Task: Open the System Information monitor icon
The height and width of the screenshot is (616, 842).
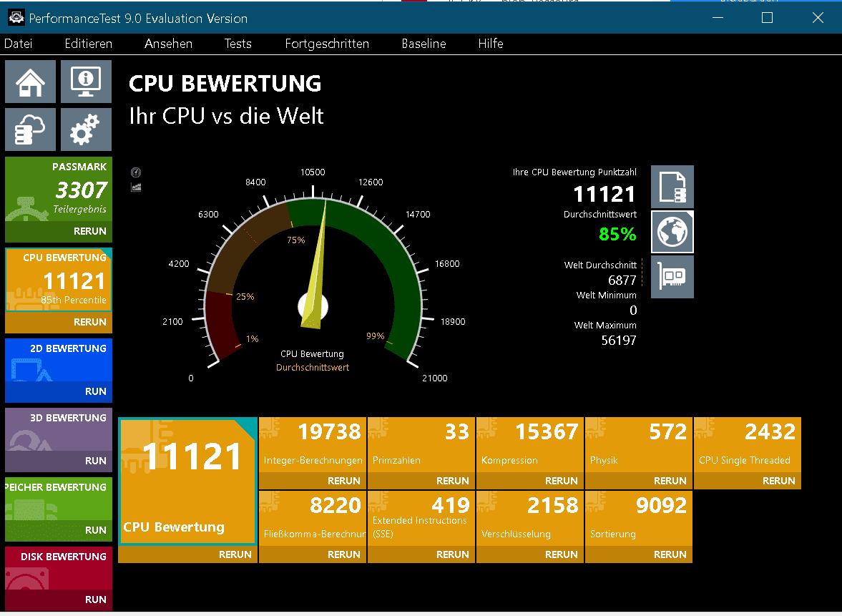Action: (86, 81)
